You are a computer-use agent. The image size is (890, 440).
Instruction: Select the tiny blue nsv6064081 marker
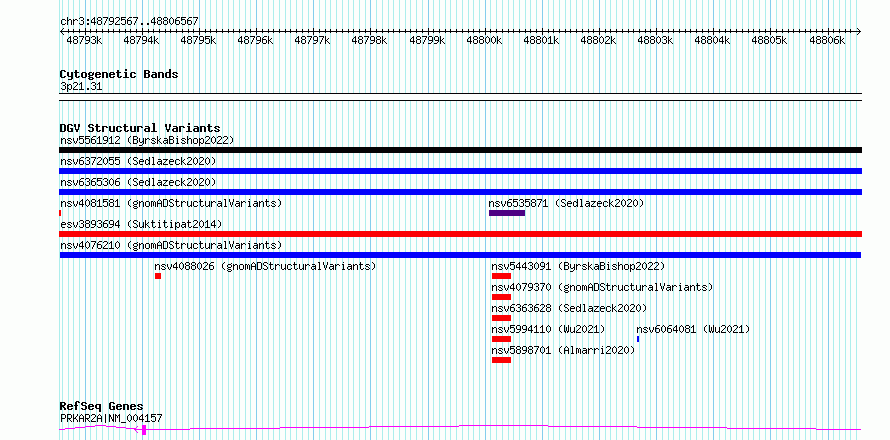click(x=638, y=339)
